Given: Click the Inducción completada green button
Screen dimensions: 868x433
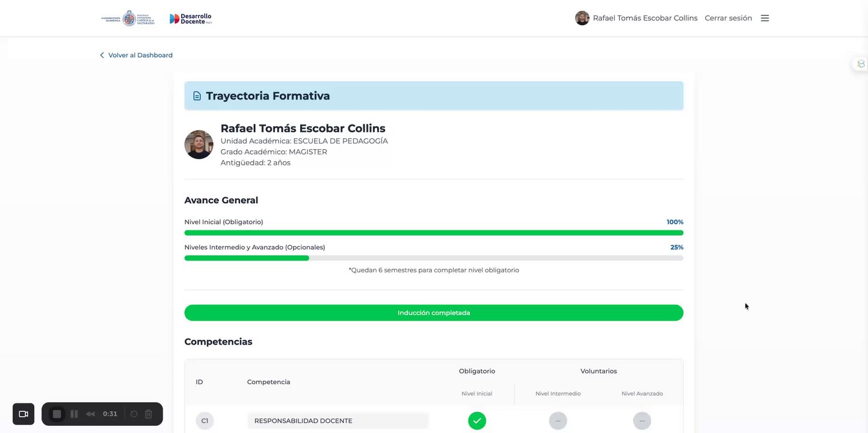Looking at the screenshot, I should tap(434, 313).
